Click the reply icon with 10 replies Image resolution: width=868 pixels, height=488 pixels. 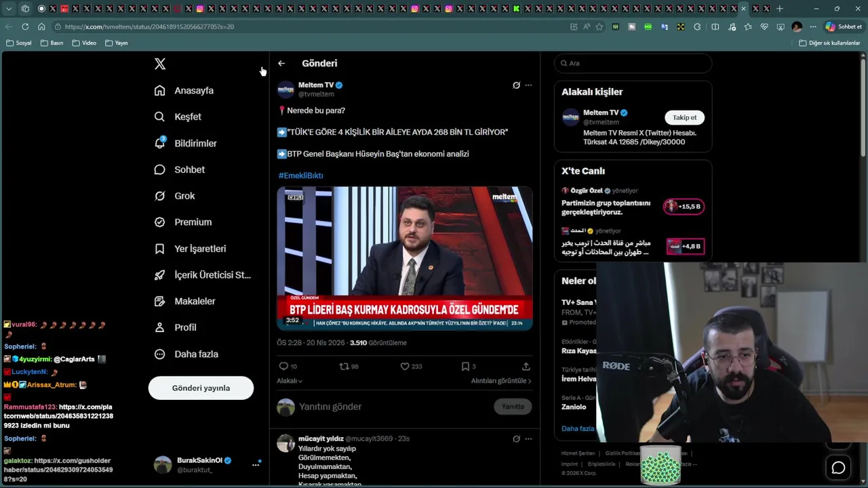point(283,366)
